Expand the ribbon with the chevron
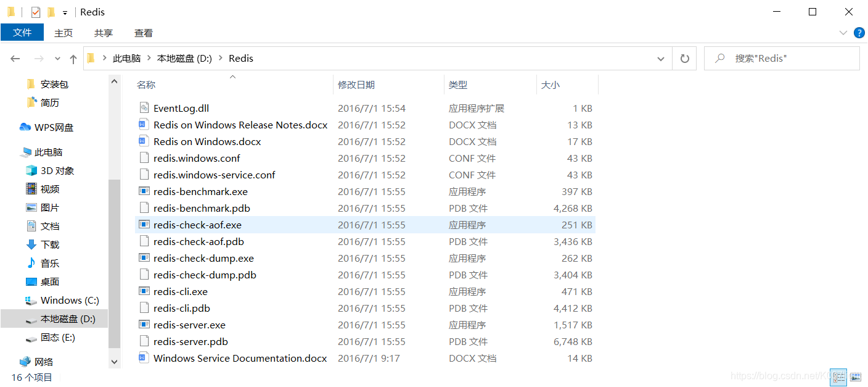 pos(843,33)
